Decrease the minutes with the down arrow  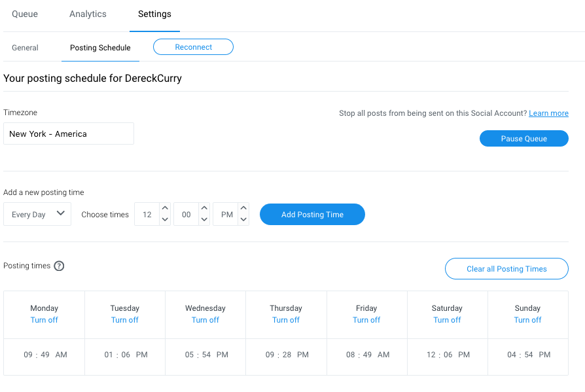click(204, 220)
